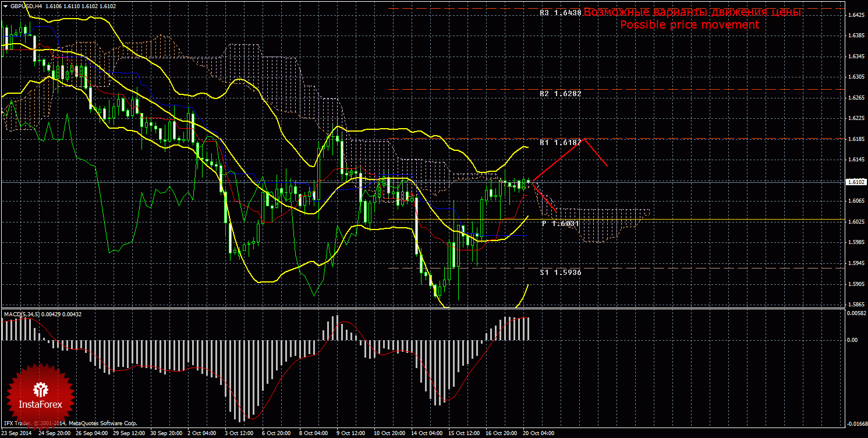The width and height of the screenshot is (868, 438).
Task: Select the R2 1.6282 resistance label
Action: pos(560,93)
